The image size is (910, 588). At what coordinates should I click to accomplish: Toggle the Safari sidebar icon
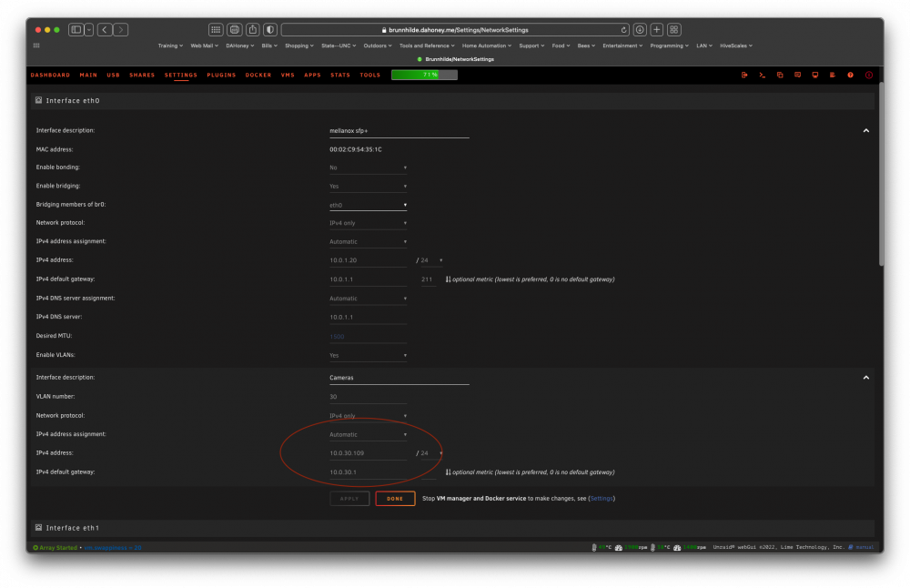pos(76,30)
